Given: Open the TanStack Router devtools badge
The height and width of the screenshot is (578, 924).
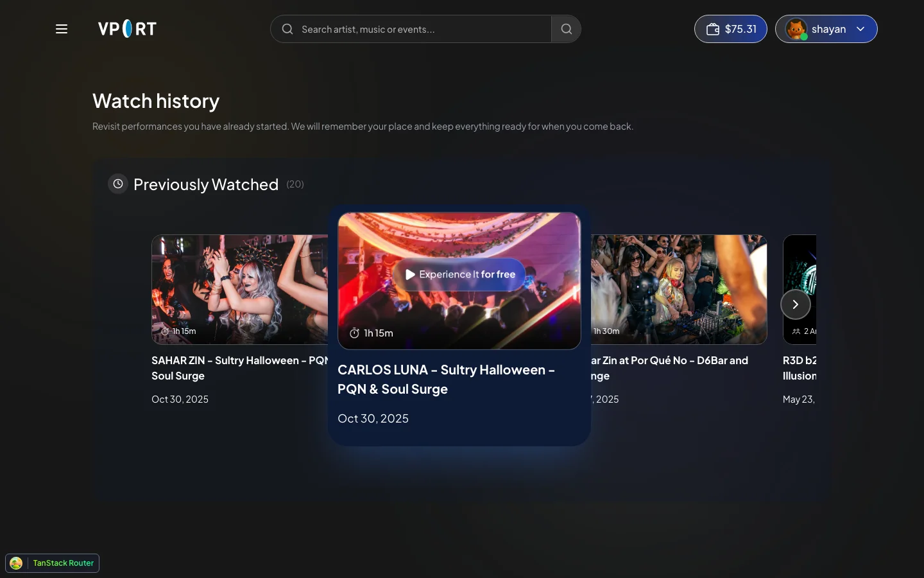Looking at the screenshot, I should (53, 563).
